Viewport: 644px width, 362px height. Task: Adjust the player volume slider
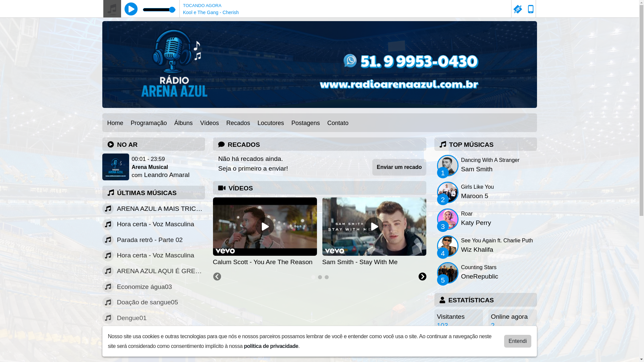pos(159,10)
